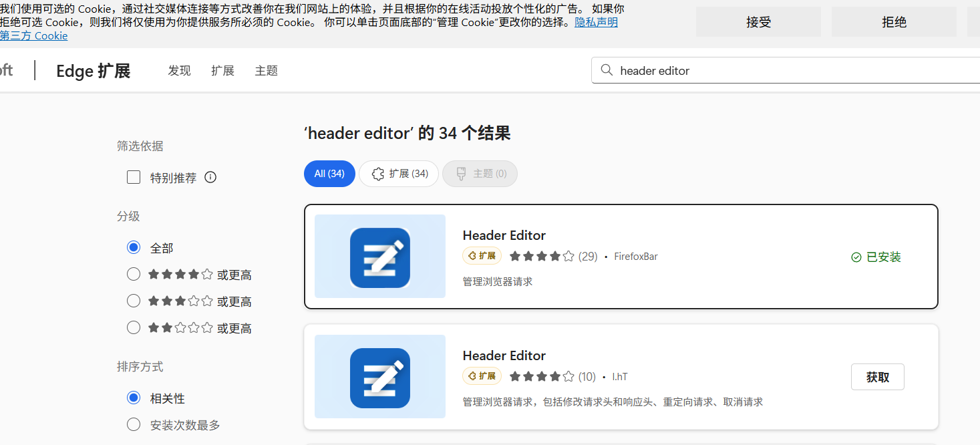Viewport: 980px width, 445px height.
Task: Select 相关性 sort option
Action: 134,398
